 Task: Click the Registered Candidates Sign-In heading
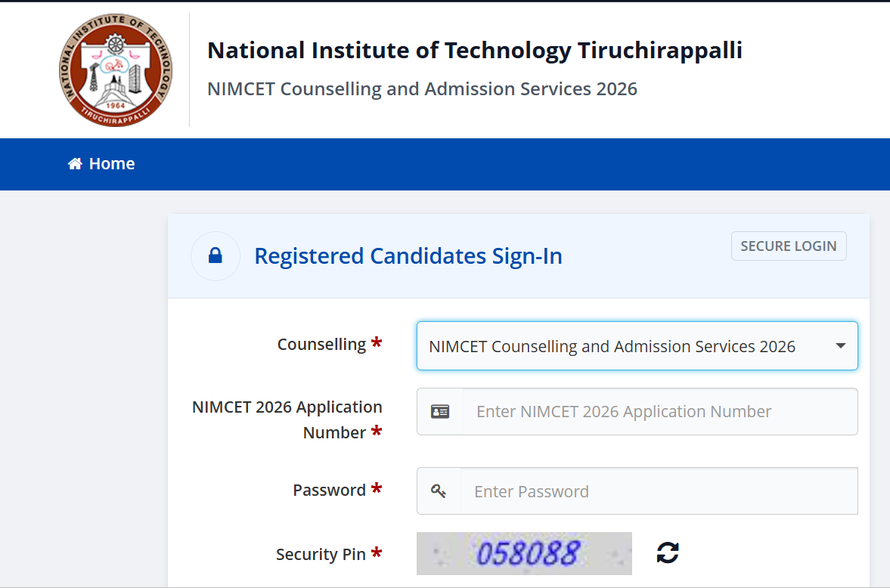408,256
